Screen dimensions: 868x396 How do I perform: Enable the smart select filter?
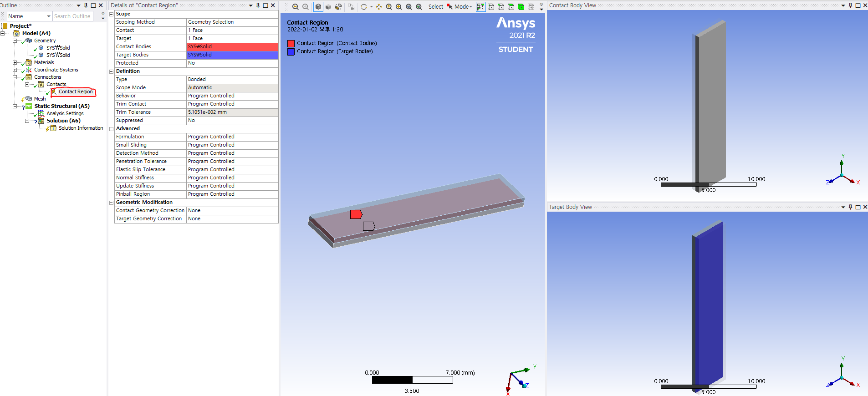click(x=480, y=6)
